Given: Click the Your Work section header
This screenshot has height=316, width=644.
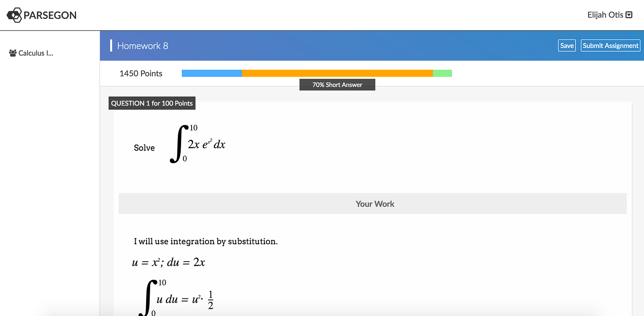Looking at the screenshot, I should tap(374, 204).
